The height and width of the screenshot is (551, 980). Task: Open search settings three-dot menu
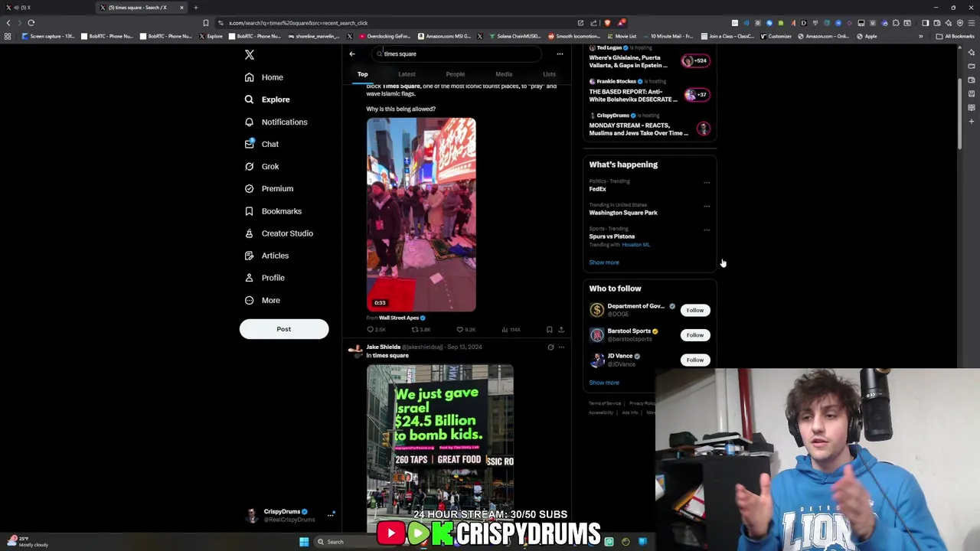tap(560, 54)
